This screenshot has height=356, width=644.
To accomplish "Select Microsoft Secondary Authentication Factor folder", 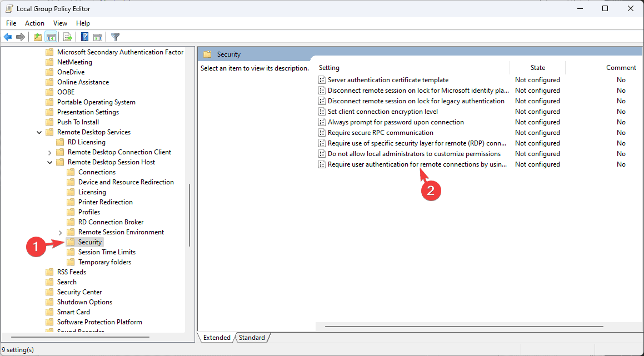I will (121, 52).
